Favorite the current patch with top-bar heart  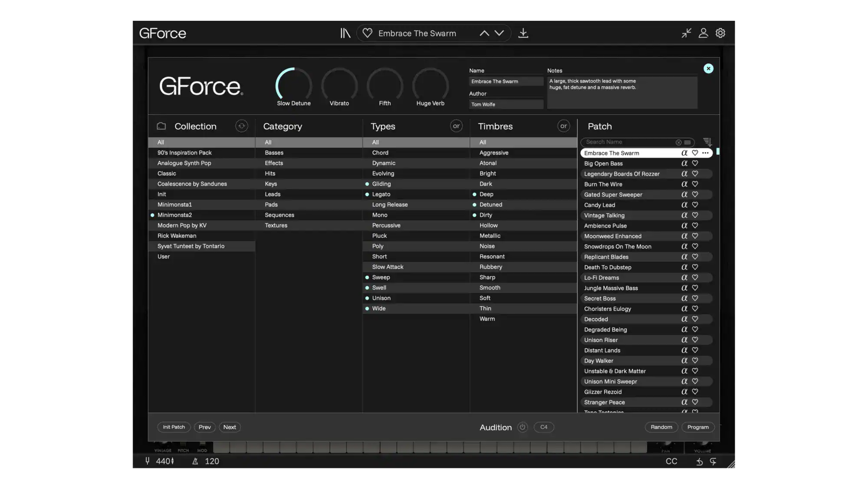(x=367, y=33)
